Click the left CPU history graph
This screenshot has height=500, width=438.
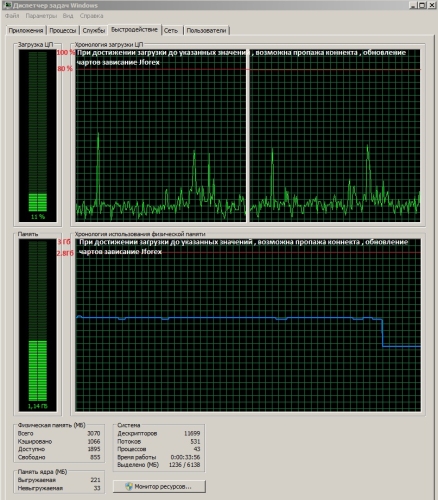(x=161, y=136)
